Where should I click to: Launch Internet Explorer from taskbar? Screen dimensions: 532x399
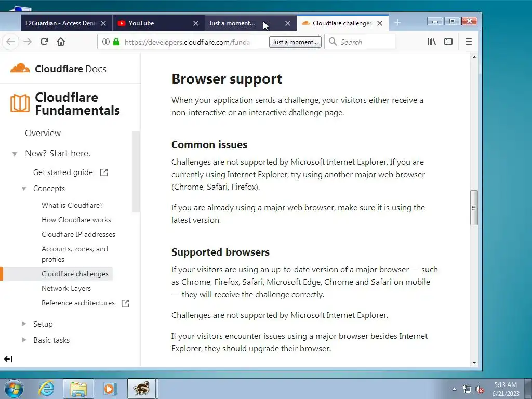click(46, 389)
